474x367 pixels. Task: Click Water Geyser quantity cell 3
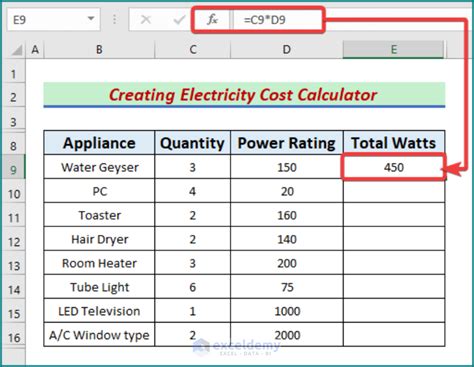193,167
